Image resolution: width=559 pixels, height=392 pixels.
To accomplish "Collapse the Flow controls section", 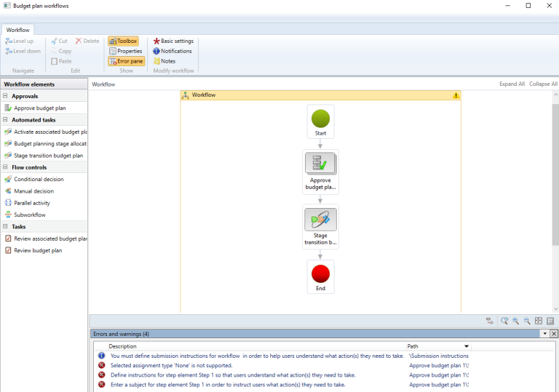I will tap(6, 167).
